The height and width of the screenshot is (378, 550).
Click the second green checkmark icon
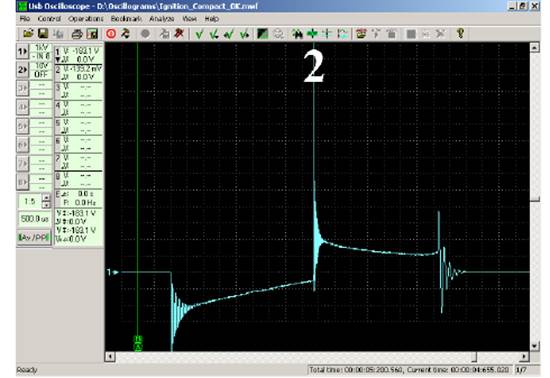[214, 34]
